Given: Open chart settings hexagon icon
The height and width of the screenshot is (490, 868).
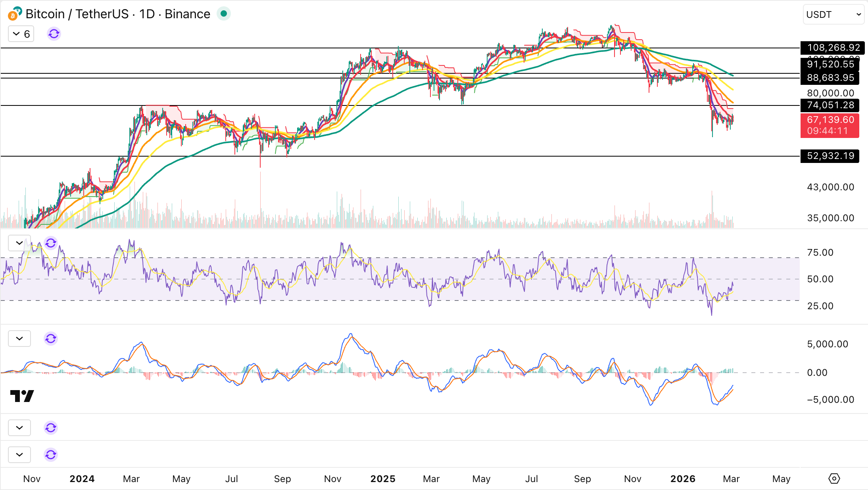Looking at the screenshot, I should [x=834, y=479].
